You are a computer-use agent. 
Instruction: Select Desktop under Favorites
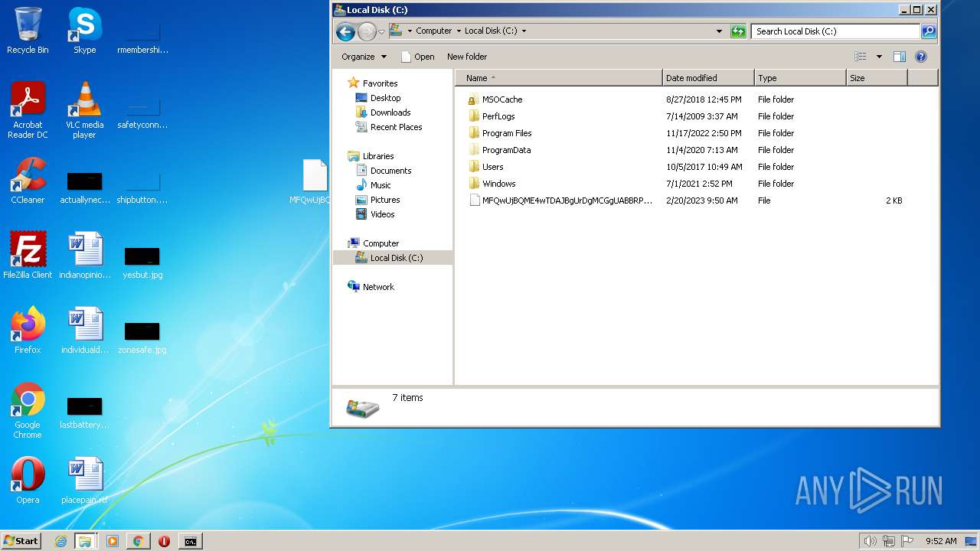pyautogui.click(x=377, y=98)
